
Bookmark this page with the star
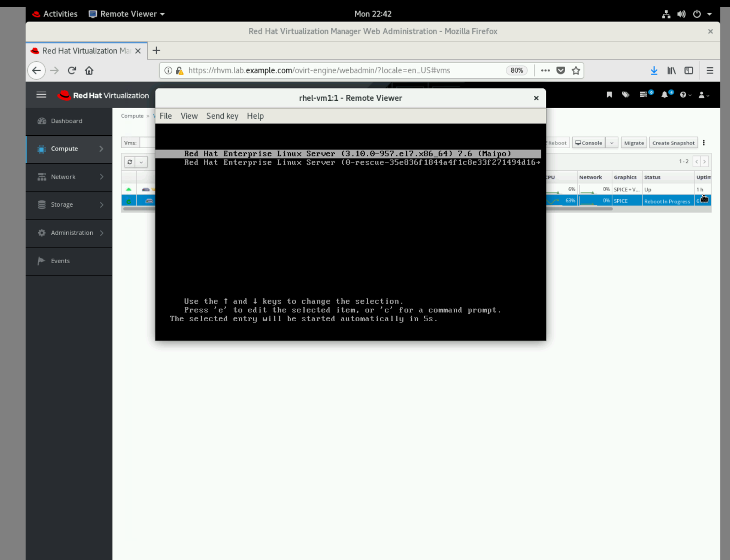(576, 70)
